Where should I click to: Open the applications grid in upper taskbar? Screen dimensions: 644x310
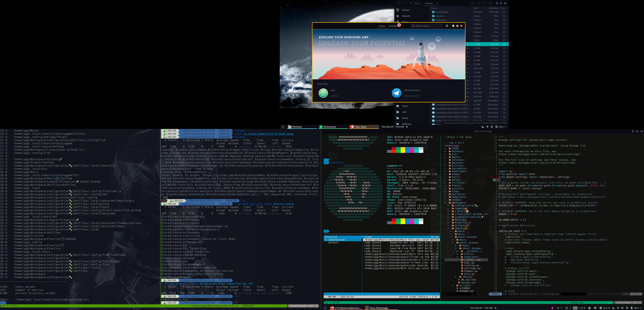283,127
